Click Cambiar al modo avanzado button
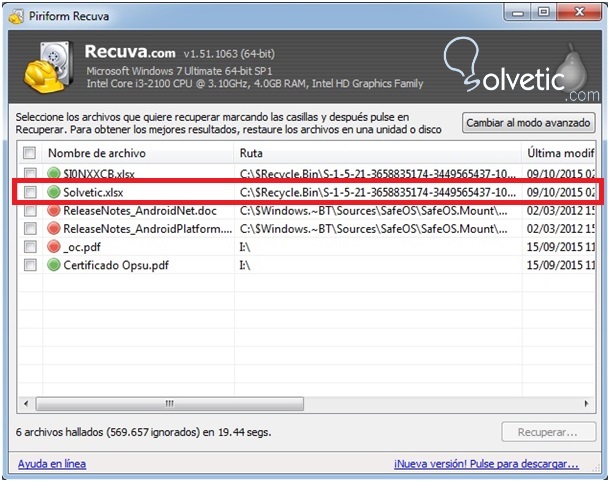The width and height of the screenshot is (610, 482). (528, 123)
